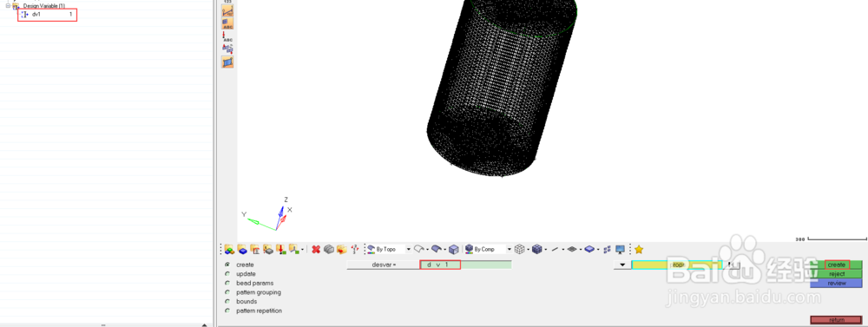
Task: Select the bead params radio button
Action: pyautogui.click(x=227, y=283)
